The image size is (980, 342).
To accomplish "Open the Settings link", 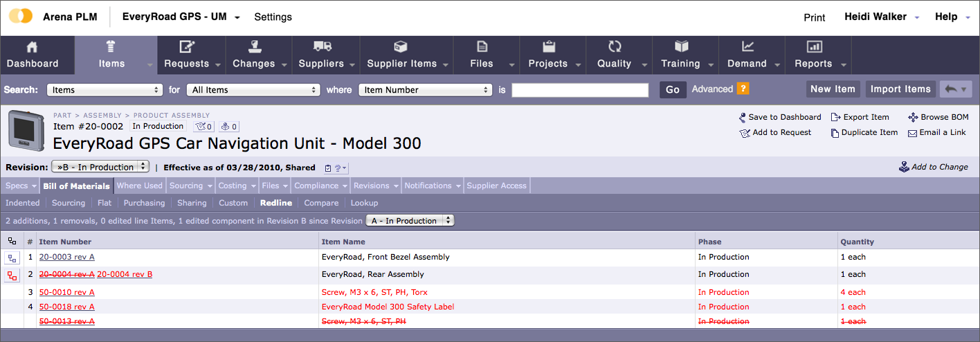I will (273, 17).
